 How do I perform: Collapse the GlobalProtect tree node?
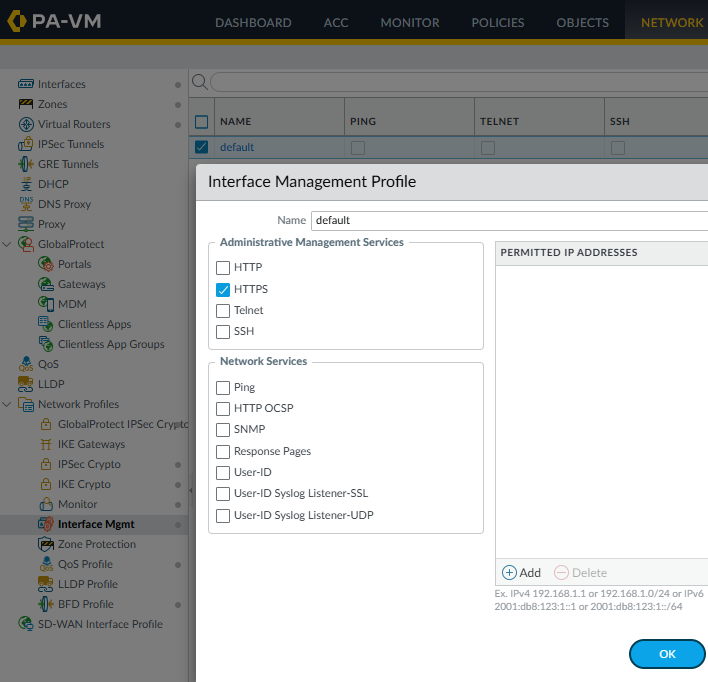8,244
